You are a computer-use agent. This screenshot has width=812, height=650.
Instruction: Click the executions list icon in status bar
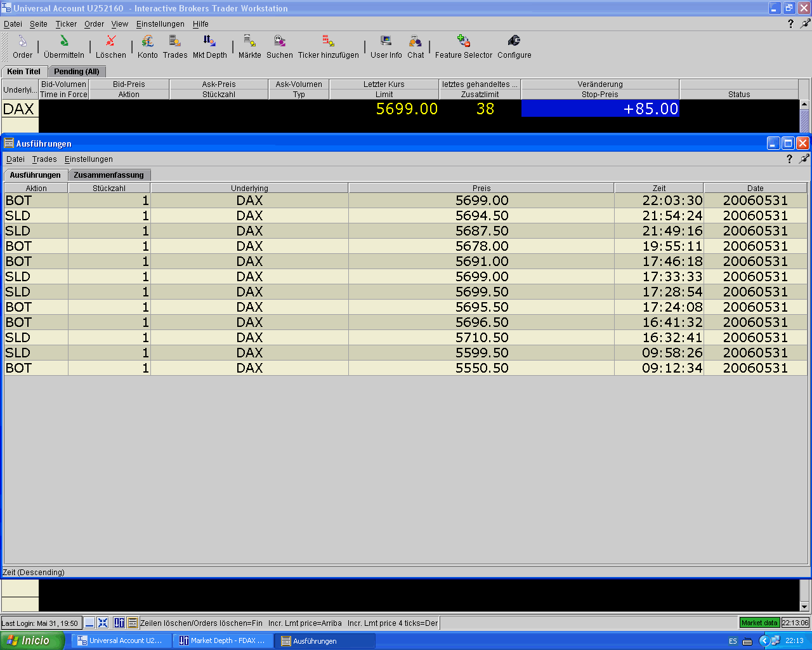[x=133, y=623]
